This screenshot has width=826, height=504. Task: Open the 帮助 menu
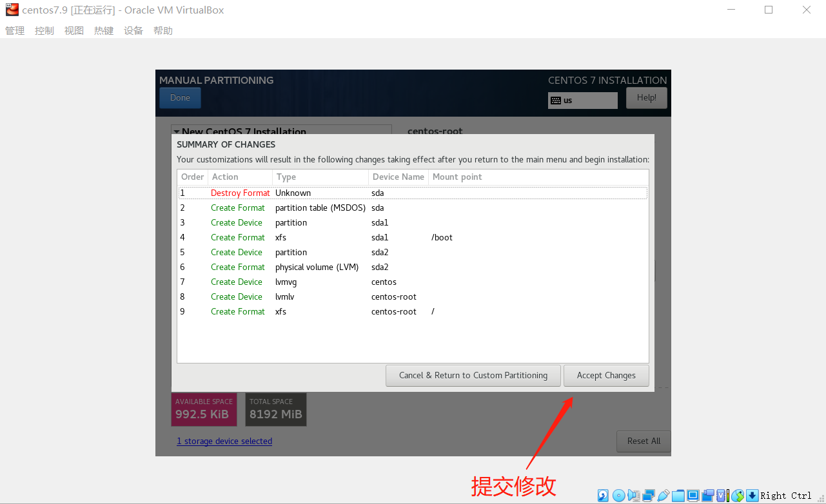pyautogui.click(x=163, y=31)
